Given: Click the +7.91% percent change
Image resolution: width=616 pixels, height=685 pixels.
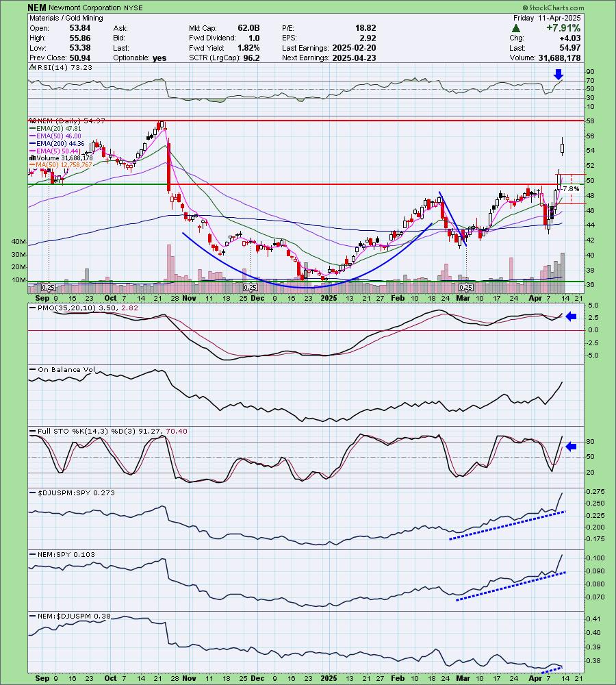Looking at the screenshot, I should pos(563,28).
